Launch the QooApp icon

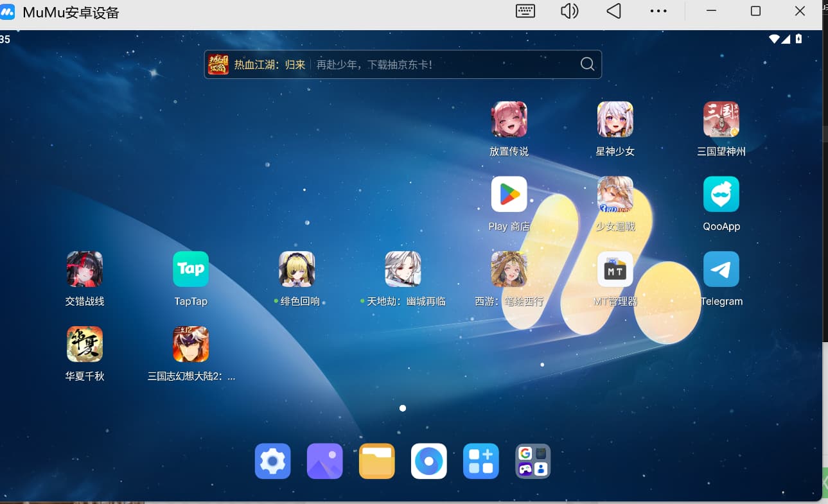(721, 195)
